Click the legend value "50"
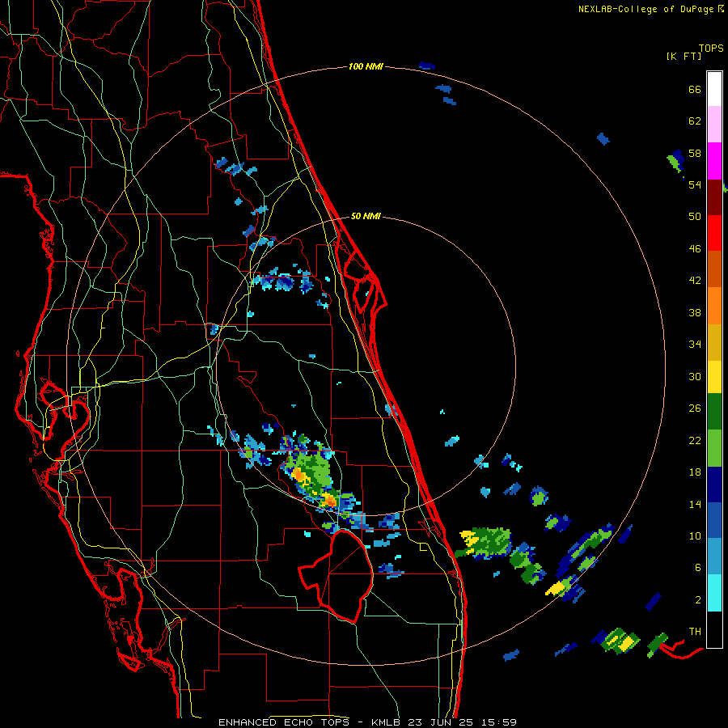 [x=695, y=216]
